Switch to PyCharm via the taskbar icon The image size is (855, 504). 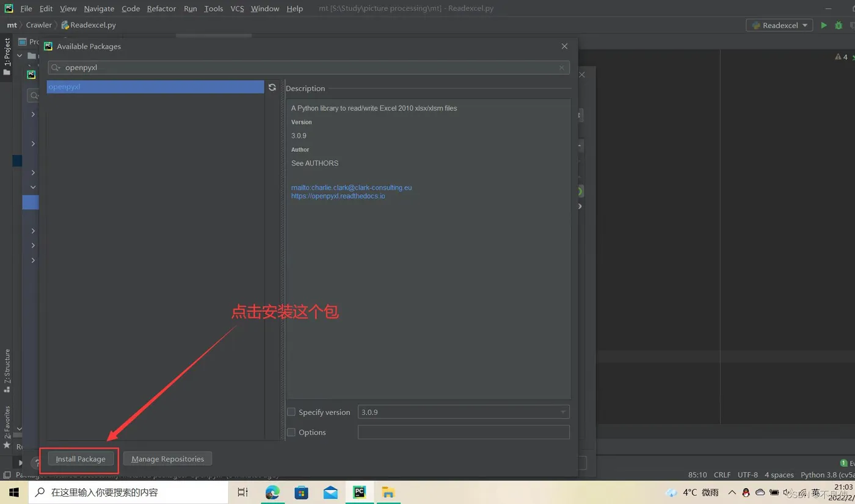[x=359, y=492]
